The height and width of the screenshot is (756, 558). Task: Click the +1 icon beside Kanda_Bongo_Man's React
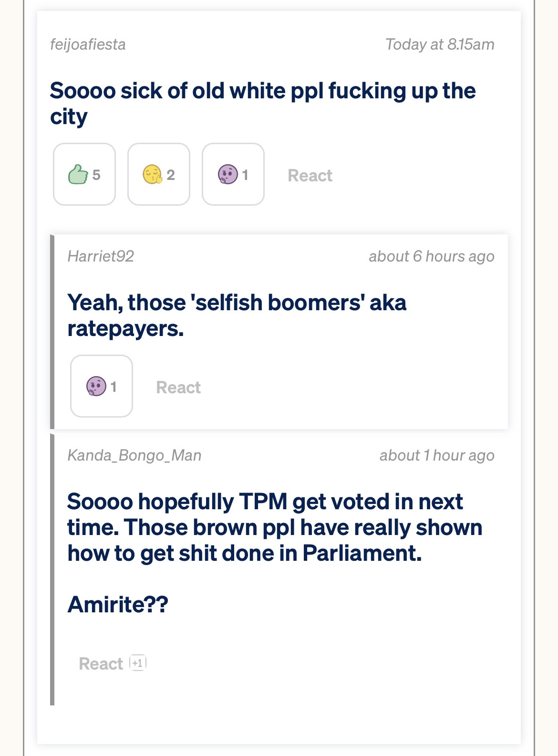pyautogui.click(x=138, y=663)
